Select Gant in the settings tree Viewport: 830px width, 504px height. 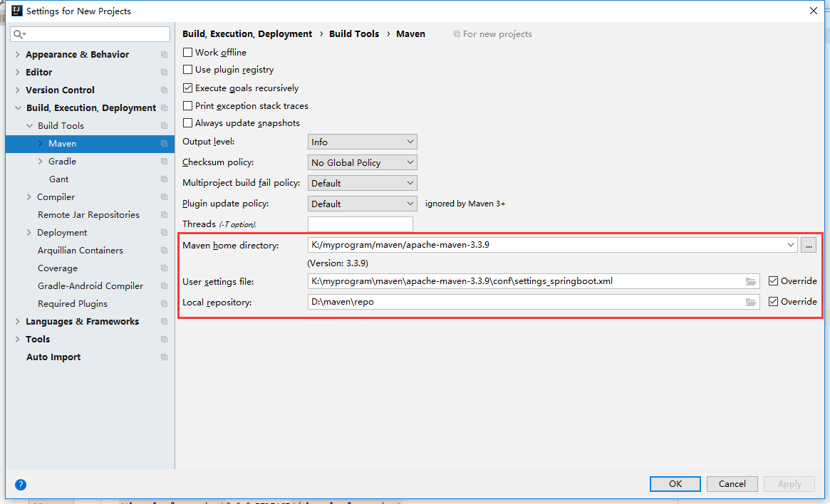pyautogui.click(x=58, y=179)
